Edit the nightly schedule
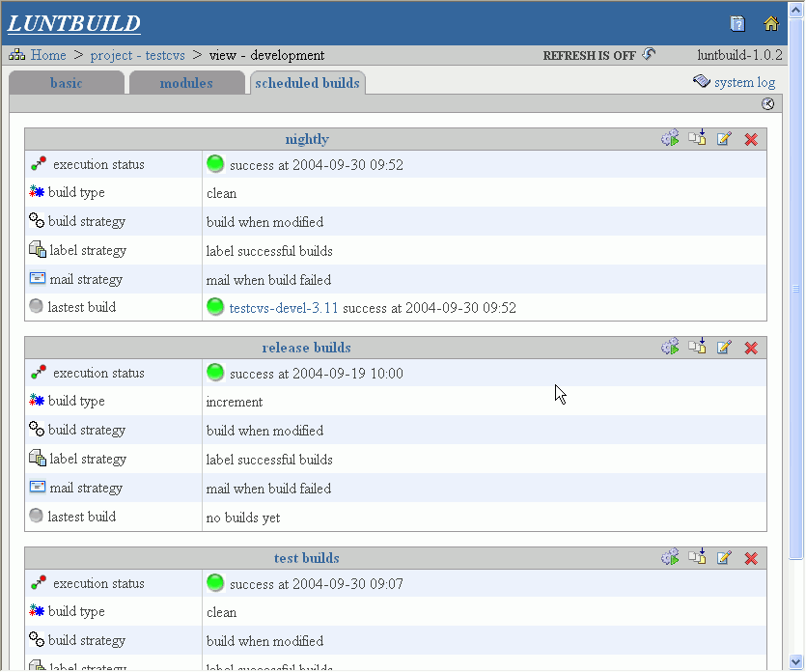Image resolution: width=806 pixels, height=672 pixels. (x=724, y=139)
